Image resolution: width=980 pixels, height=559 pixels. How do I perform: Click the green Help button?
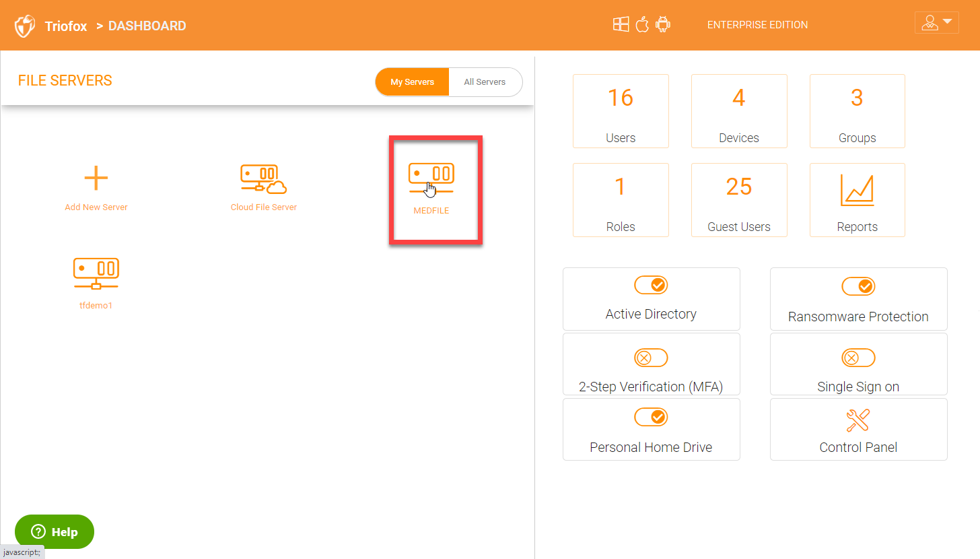coord(55,532)
